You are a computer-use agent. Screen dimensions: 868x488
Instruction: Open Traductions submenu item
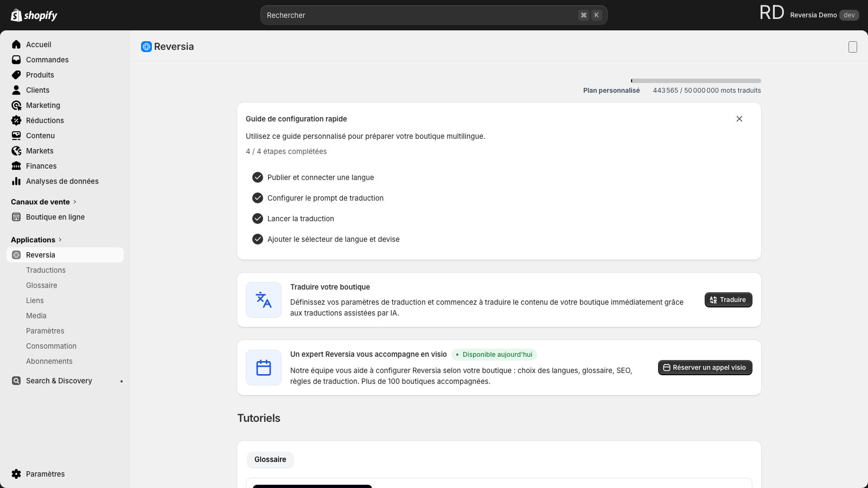[46, 270]
